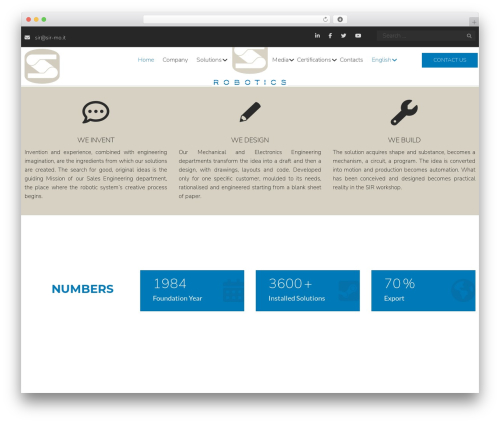Reload the page in browser bar
Screen dimensions: 500x423
click(325, 19)
